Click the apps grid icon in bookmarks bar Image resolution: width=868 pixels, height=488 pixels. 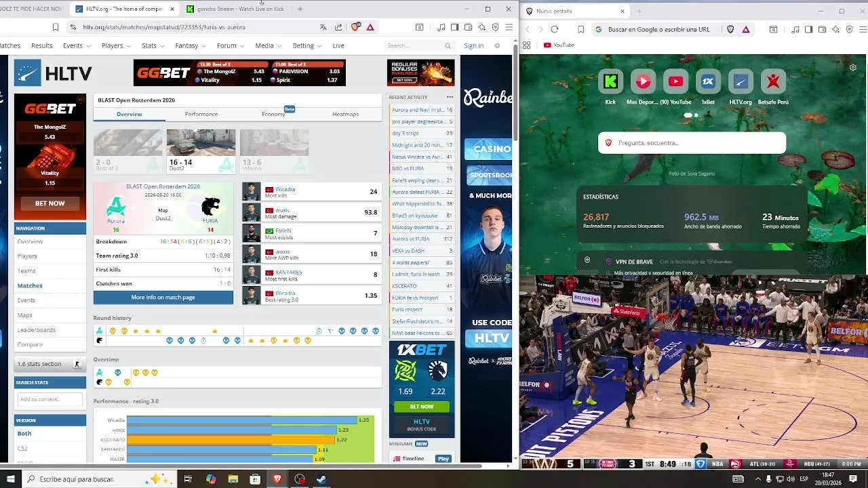[526, 45]
